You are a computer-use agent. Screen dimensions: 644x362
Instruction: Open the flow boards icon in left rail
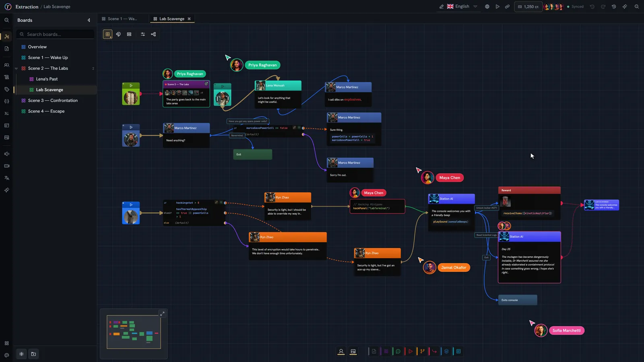(6, 36)
